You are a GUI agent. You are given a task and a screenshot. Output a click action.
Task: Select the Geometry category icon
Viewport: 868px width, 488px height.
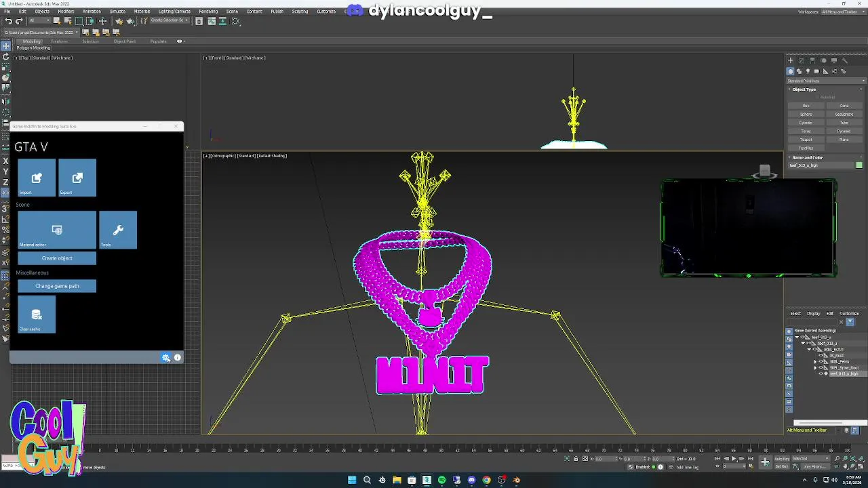coord(791,71)
